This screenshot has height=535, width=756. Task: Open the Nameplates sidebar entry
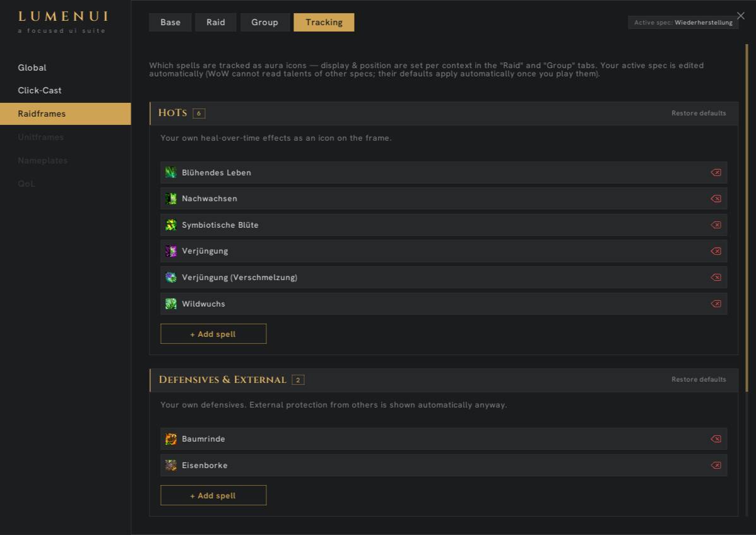tap(42, 160)
